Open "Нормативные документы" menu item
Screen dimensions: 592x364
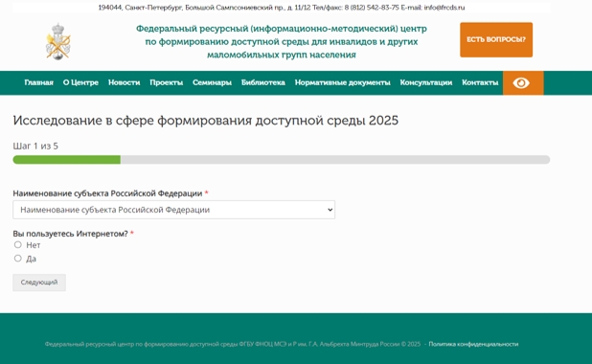point(342,82)
